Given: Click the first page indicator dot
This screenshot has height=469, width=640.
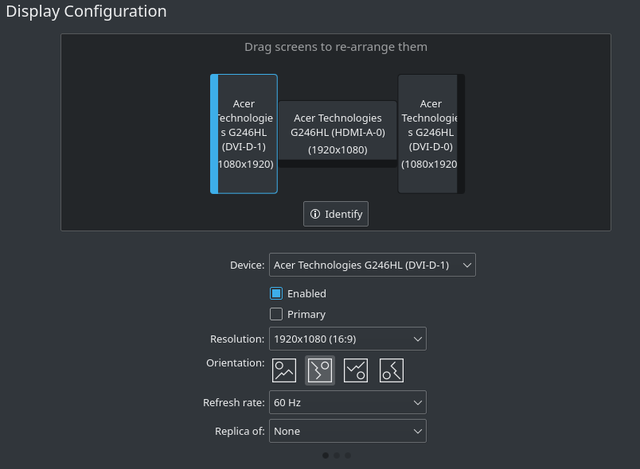Looking at the screenshot, I should coord(325,456).
